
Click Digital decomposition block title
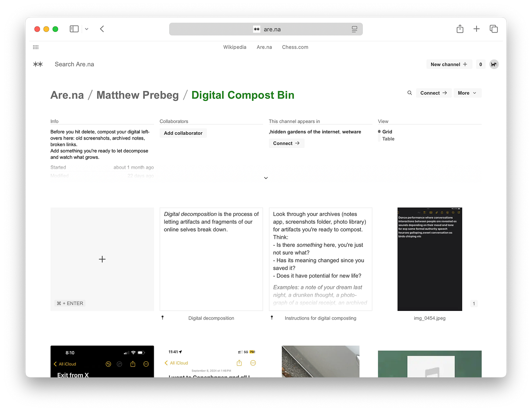coord(211,318)
